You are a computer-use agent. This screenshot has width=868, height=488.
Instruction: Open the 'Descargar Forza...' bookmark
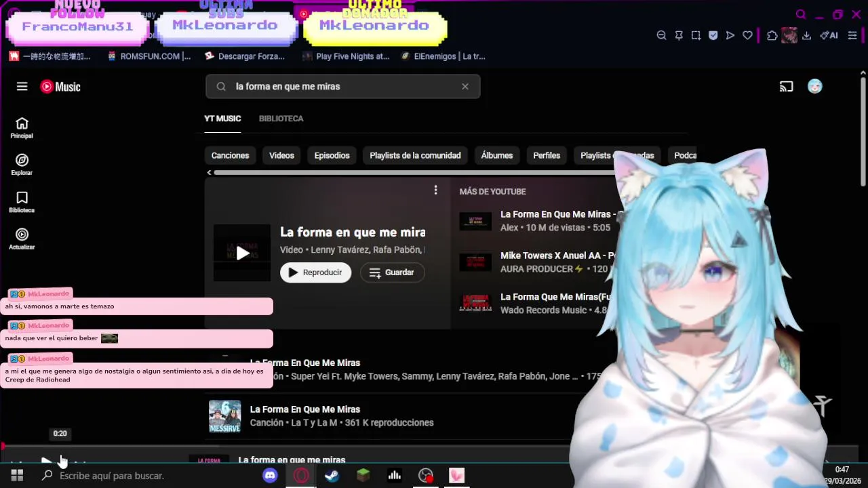(x=245, y=56)
